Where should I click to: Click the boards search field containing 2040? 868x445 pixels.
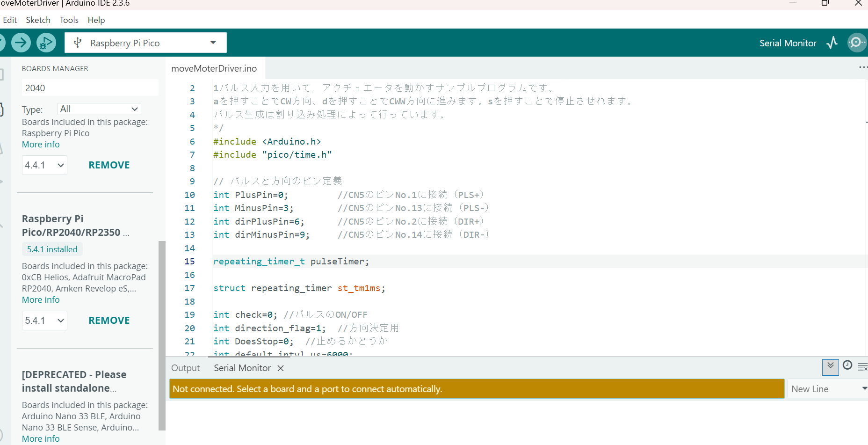click(x=90, y=88)
